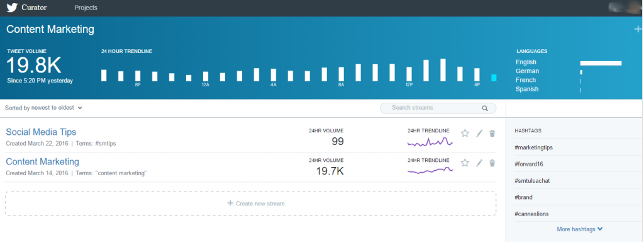This screenshot has width=644, height=242.
Task: Favorite the Content Marketing stream with star
Action: tap(465, 163)
